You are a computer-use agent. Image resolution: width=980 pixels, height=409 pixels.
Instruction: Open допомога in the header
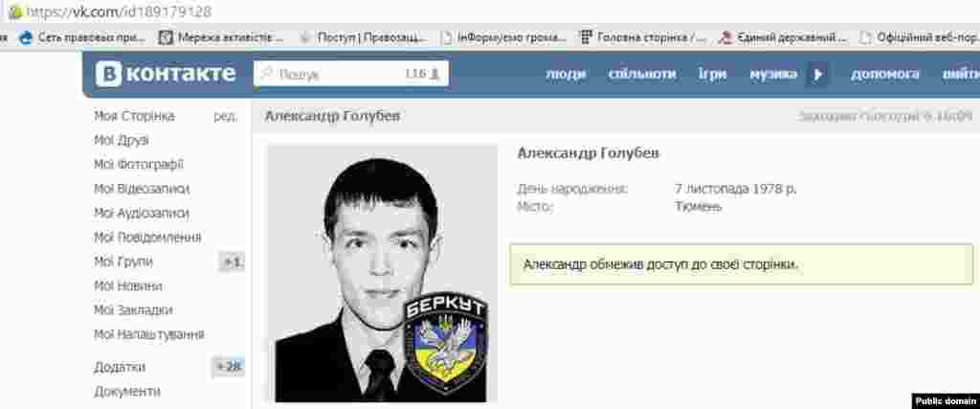coord(885,75)
